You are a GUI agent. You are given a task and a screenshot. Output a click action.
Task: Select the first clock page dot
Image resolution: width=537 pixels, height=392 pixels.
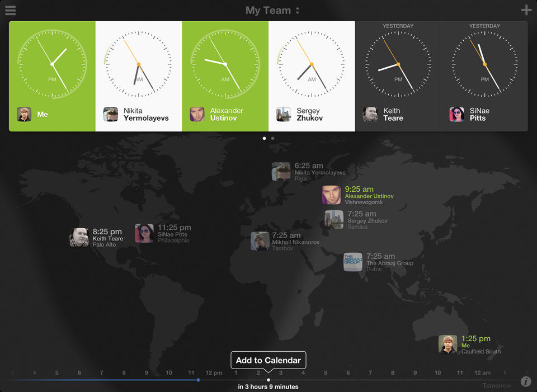265,138
